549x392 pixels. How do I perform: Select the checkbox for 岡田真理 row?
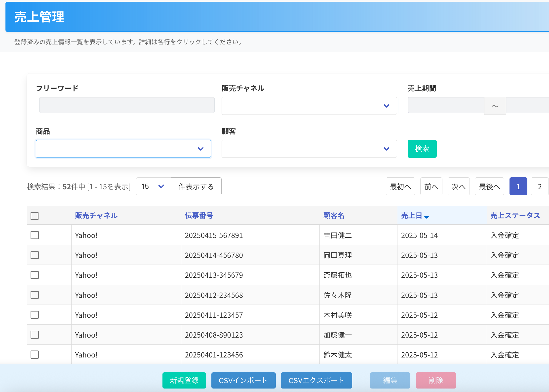[x=35, y=255]
